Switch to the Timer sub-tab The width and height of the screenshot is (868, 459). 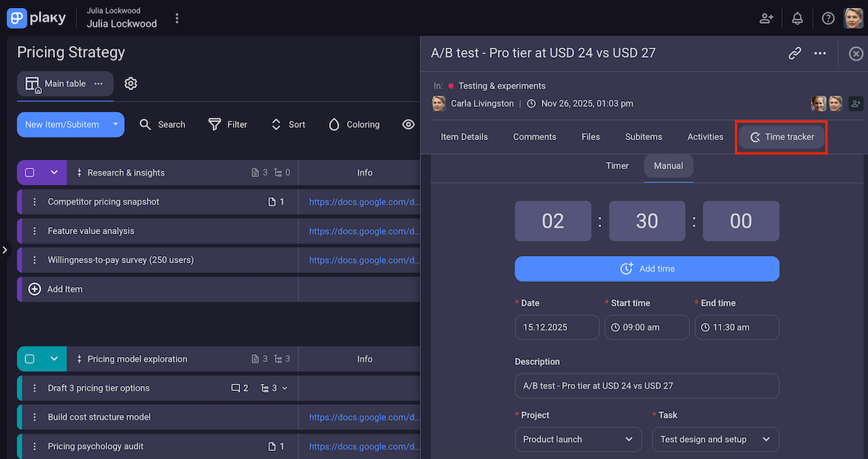(x=617, y=166)
